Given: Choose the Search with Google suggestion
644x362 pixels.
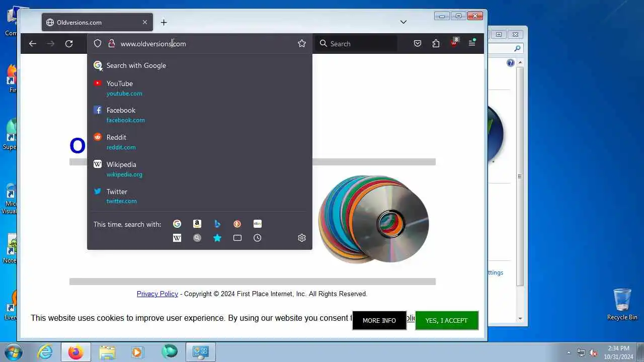Looking at the screenshot, I should 199,65.
